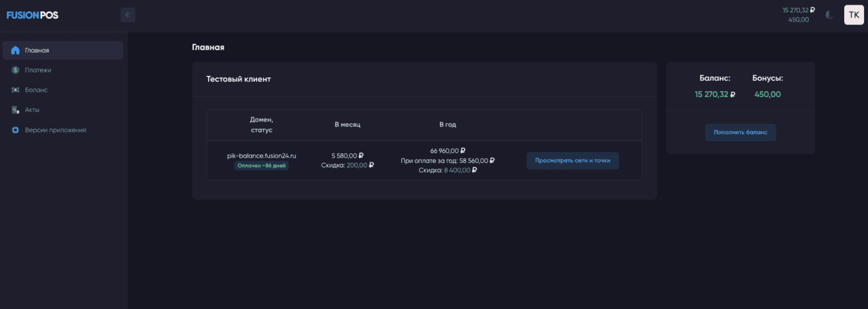Click the pik-balance.fusion24.ru domain
Screen dimensions: 868x309
click(x=262, y=156)
